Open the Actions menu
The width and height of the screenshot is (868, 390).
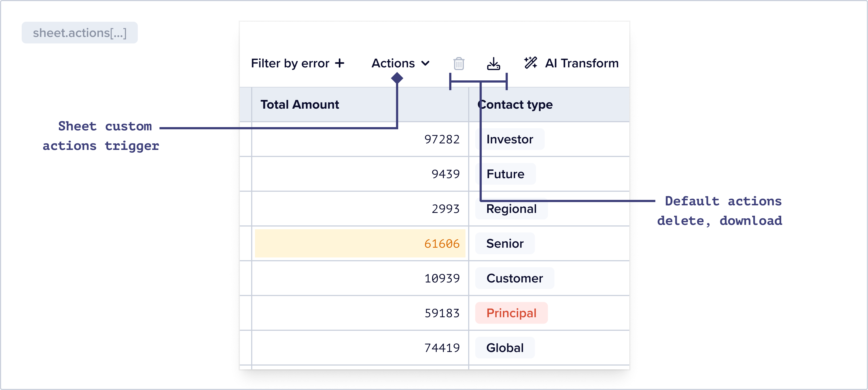393,64
